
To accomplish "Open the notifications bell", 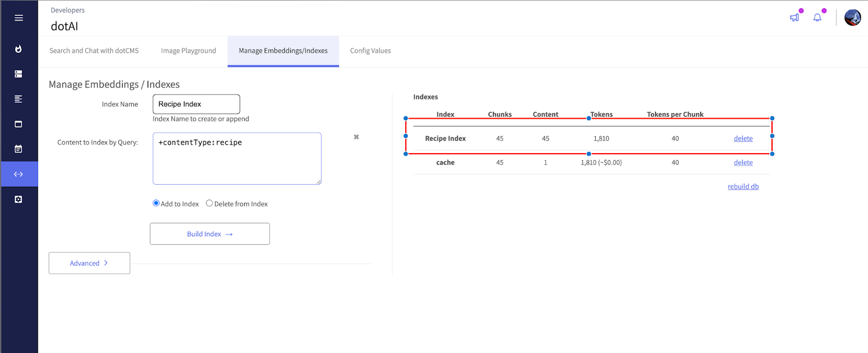I will (817, 17).
